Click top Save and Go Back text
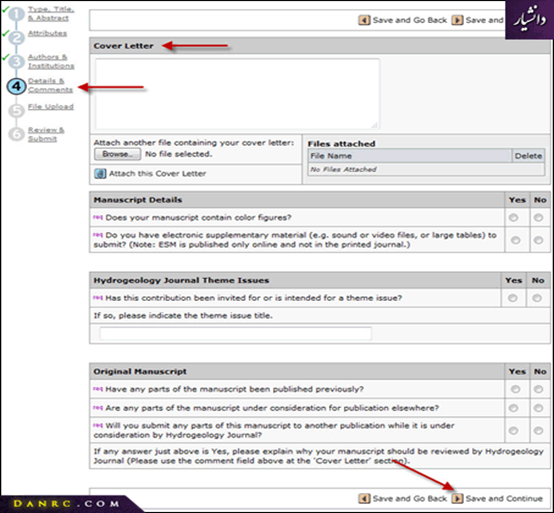This screenshot has height=513, width=554. coord(410,20)
